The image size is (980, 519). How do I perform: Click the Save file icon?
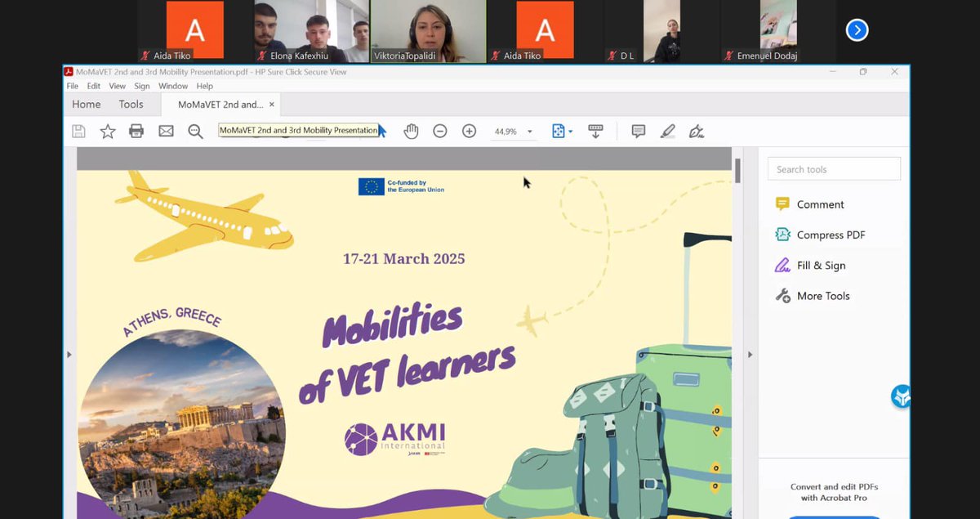coord(79,131)
